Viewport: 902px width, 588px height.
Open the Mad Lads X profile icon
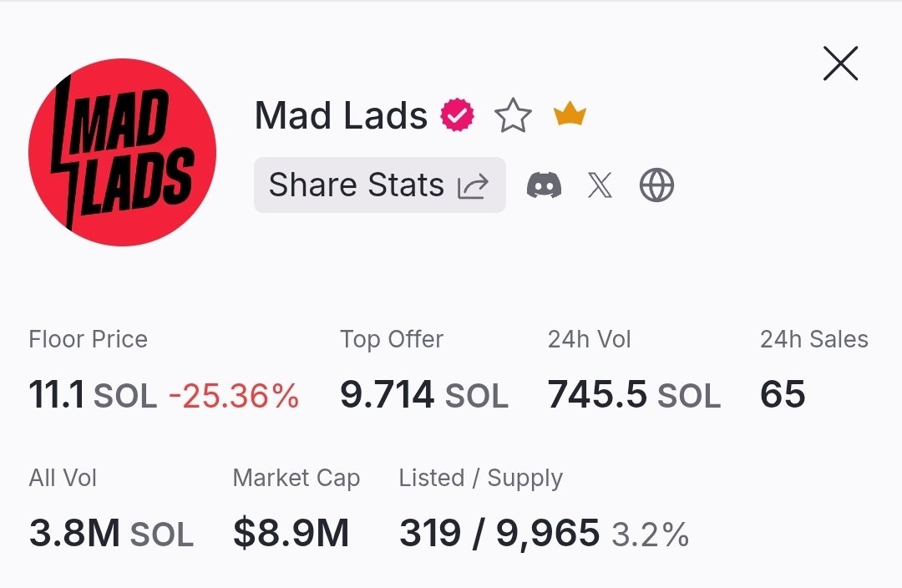tap(600, 185)
